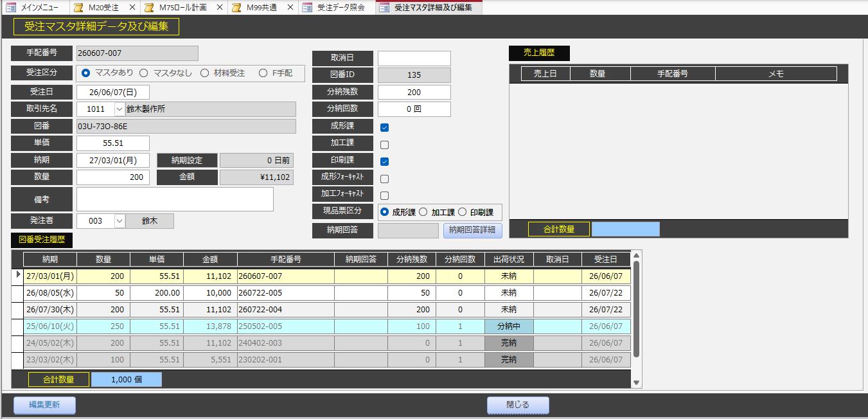Click the 納期回答 empty field

click(408, 230)
